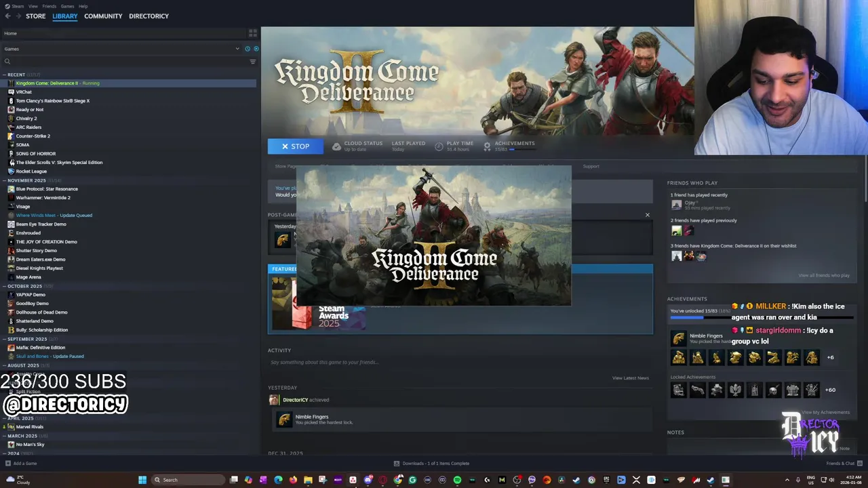Show the +6 more unlocked achievements

831,357
